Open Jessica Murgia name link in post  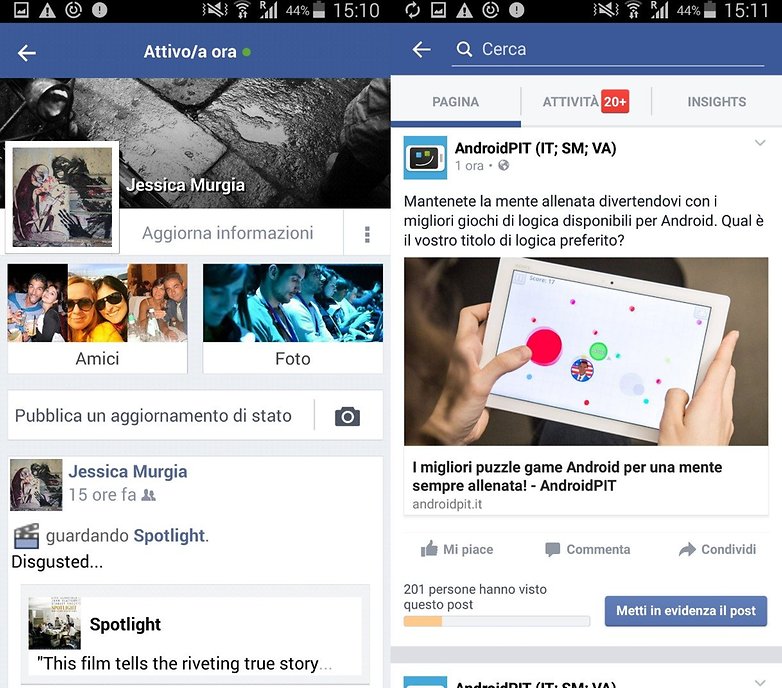(x=128, y=472)
